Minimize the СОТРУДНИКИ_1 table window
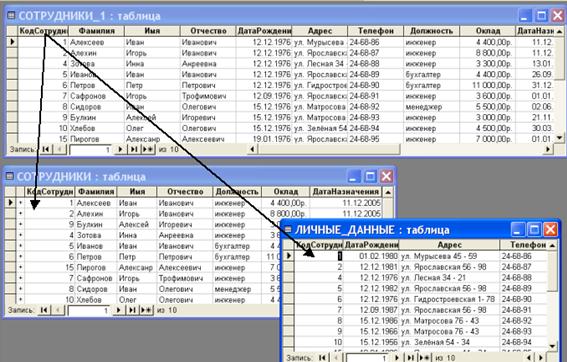Viewport: 567px width, 362px height. tap(525, 16)
